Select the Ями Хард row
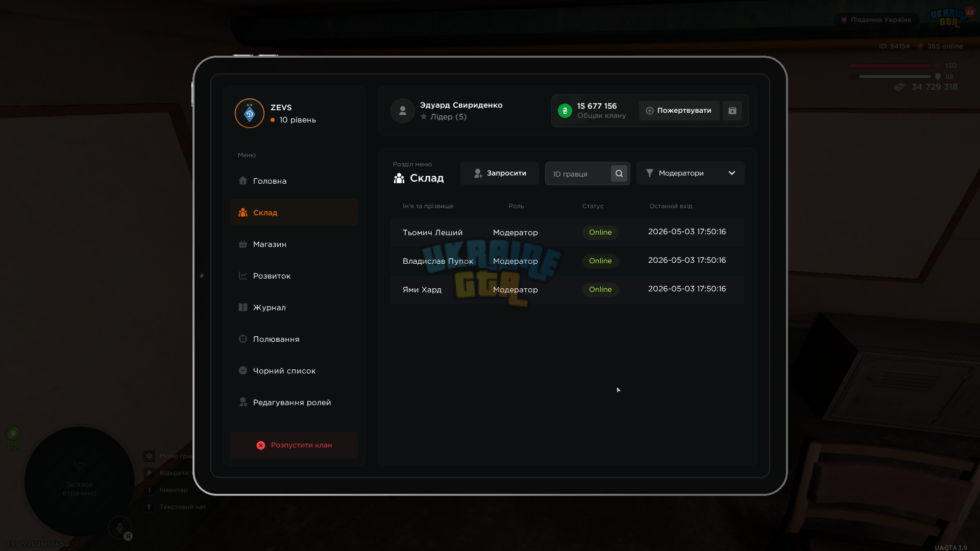The image size is (980, 551). pos(567,290)
